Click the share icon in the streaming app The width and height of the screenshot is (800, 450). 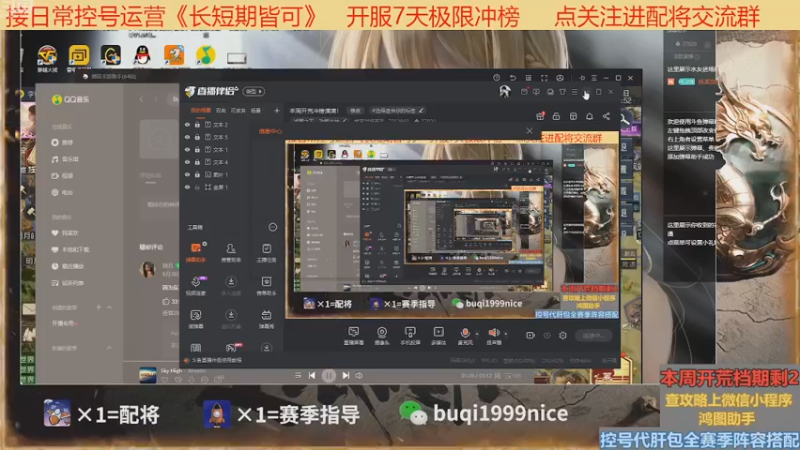point(606,116)
